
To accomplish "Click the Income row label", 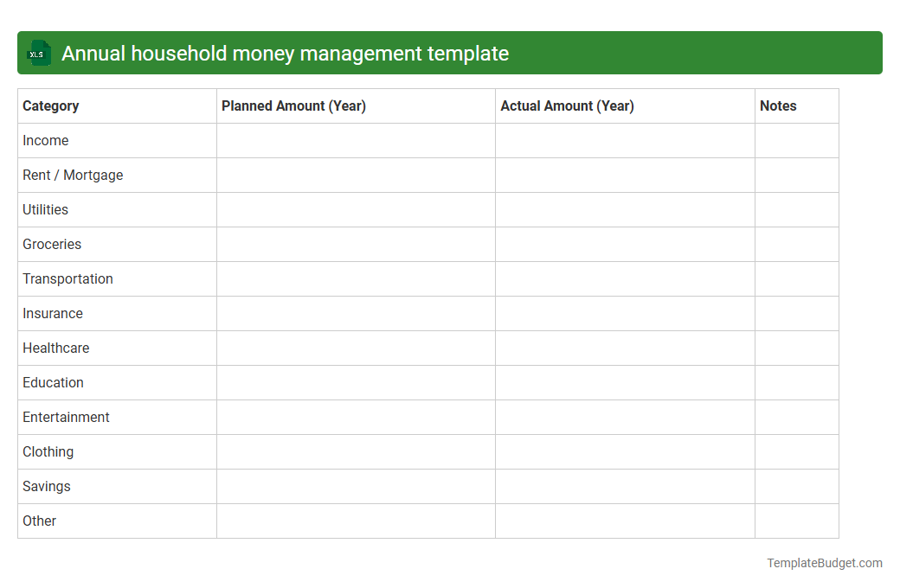I will pyautogui.click(x=46, y=140).
